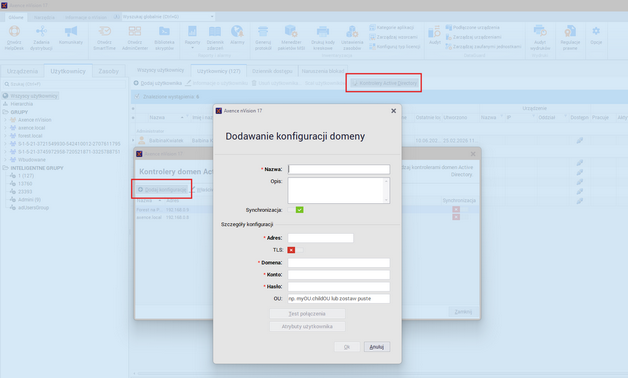Toggle the Synchronizacja switch off

[295, 210]
